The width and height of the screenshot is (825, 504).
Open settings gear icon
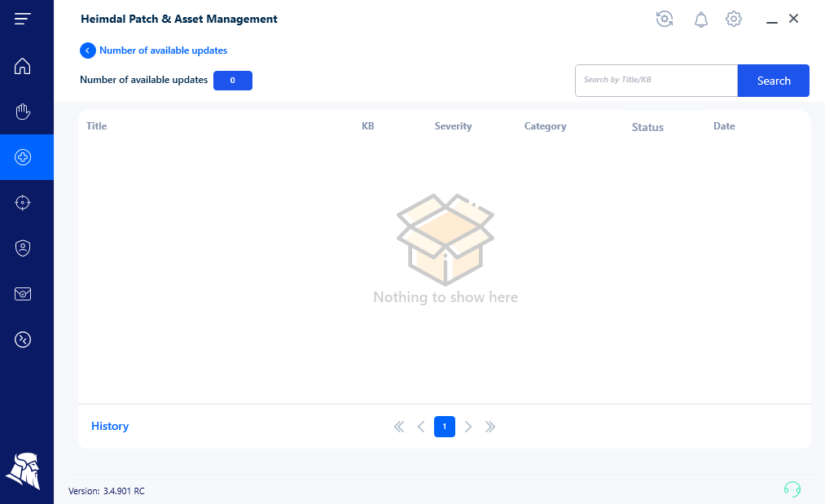point(734,19)
